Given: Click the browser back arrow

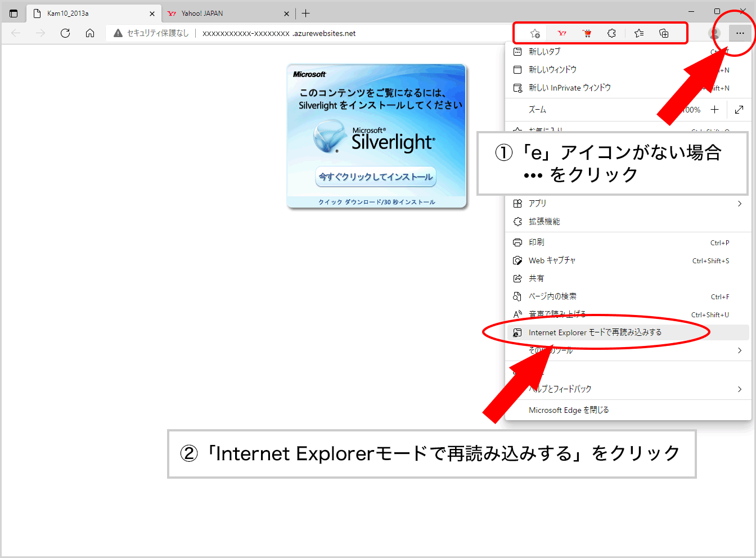Looking at the screenshot, I should [16, 33].
